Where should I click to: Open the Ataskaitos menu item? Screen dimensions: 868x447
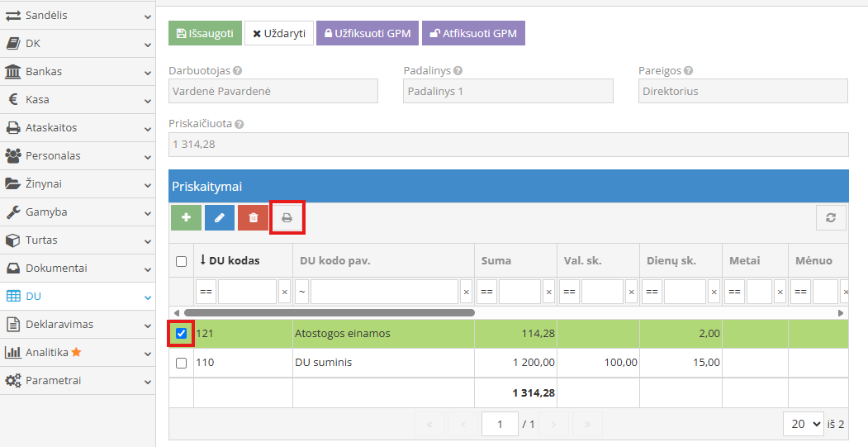click(x=78, y=127)
